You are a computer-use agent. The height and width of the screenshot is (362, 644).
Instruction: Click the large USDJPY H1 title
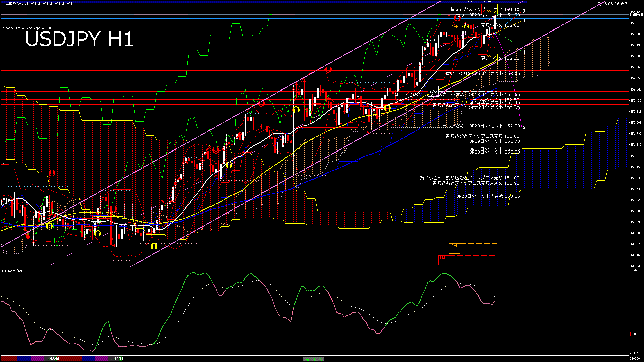coord(79,39)
